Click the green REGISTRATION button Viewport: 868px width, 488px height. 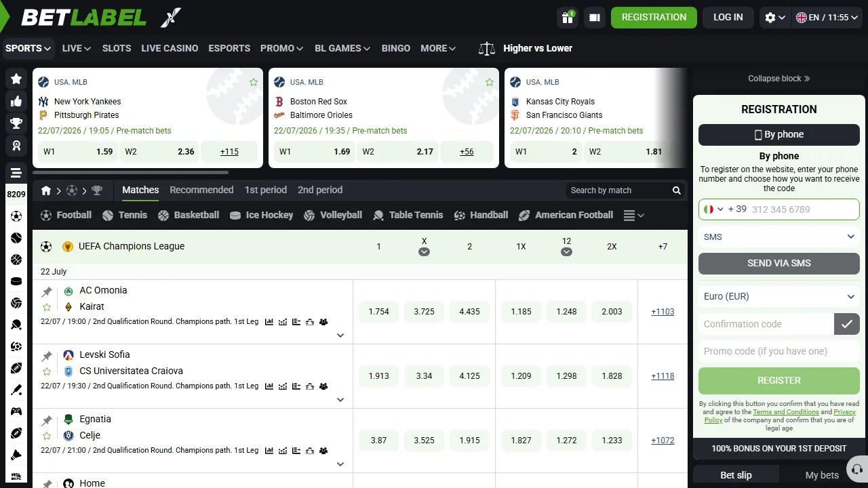click(x=654, y=18)
